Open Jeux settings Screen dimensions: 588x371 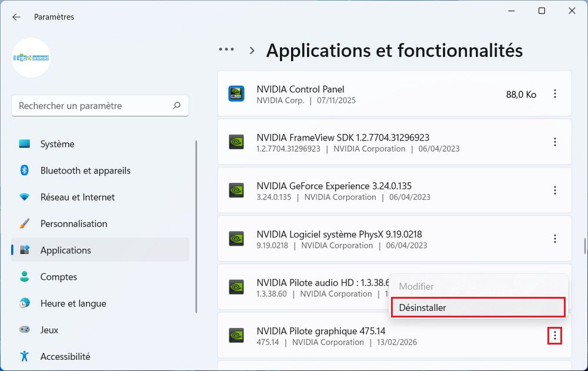100,330
